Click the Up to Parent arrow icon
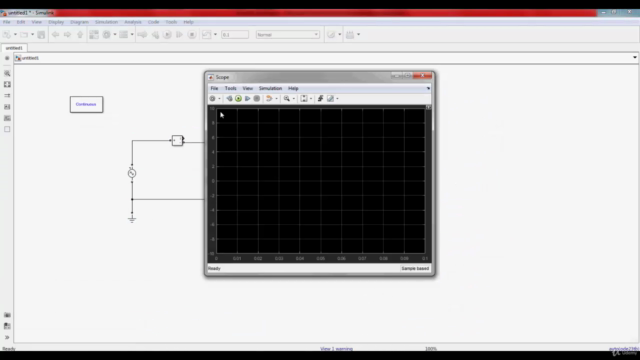The height and width of the screenshot is (360, 640). [80, 35]
